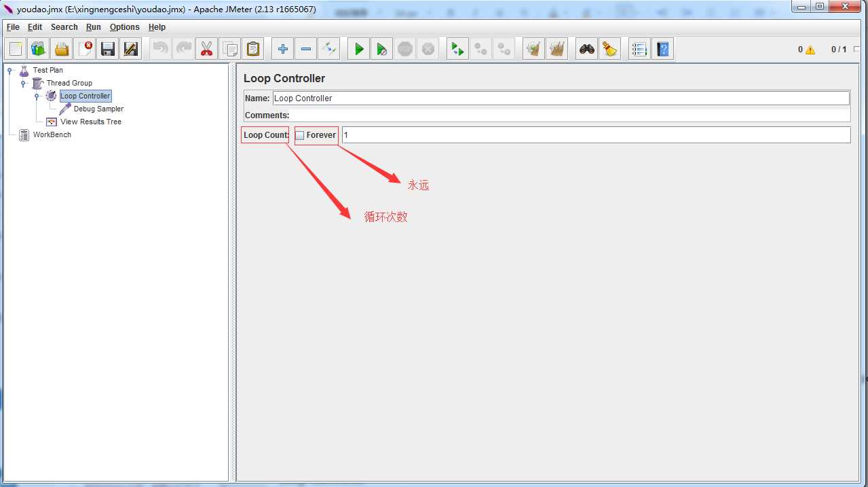Select View Results Tree node
Screen dimensions: 868x487
[91, 122]
